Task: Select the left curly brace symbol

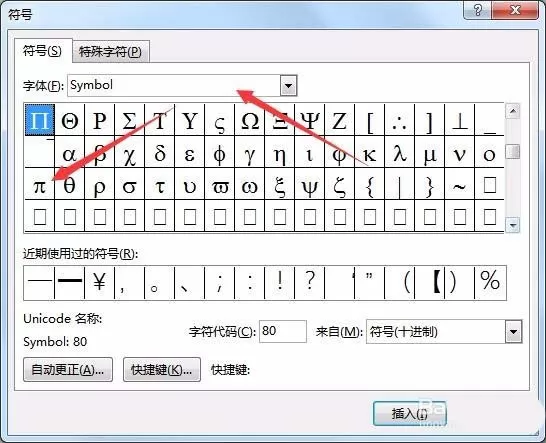Action: pyautogui.click(x=370, y=184)
